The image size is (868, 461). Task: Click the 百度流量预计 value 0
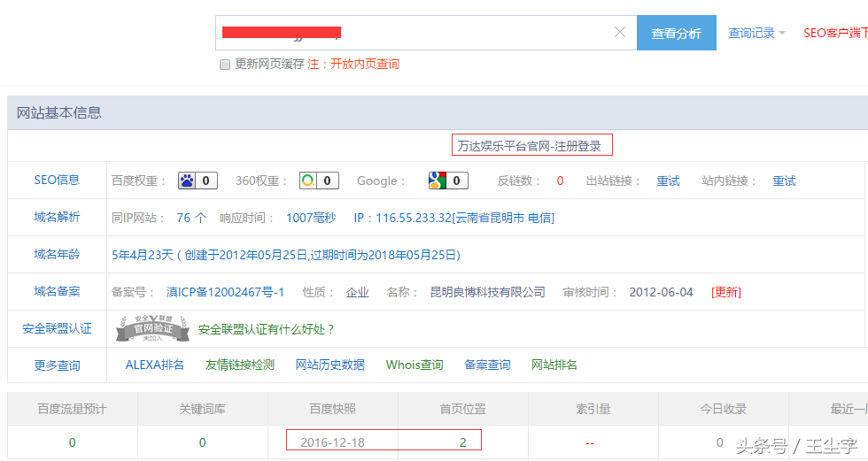[x=72, y=442]
